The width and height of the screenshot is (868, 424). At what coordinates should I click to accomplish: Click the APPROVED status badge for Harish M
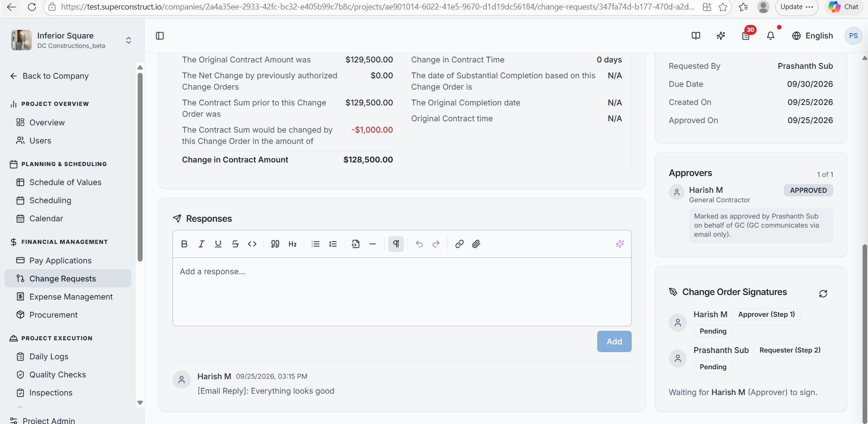(808, 191)
